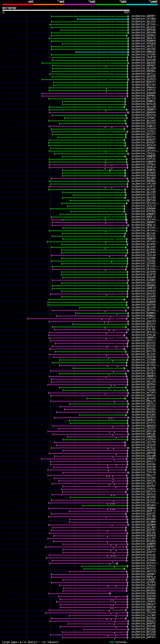Click UniRef100_B6TX90 label
This screenshot has height=644, width=160.
pyautogui.click(x=143, y=85)
